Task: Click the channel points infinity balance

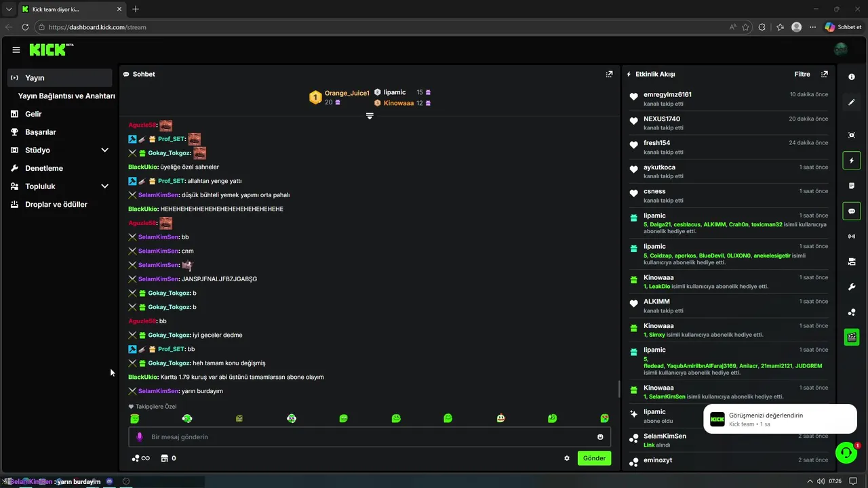Action: 140,458
